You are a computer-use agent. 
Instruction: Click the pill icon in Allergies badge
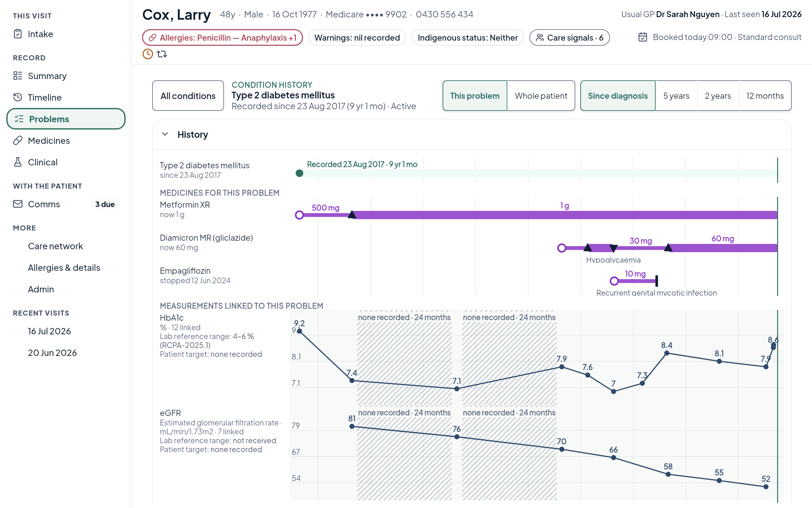[x=152, y=38]
